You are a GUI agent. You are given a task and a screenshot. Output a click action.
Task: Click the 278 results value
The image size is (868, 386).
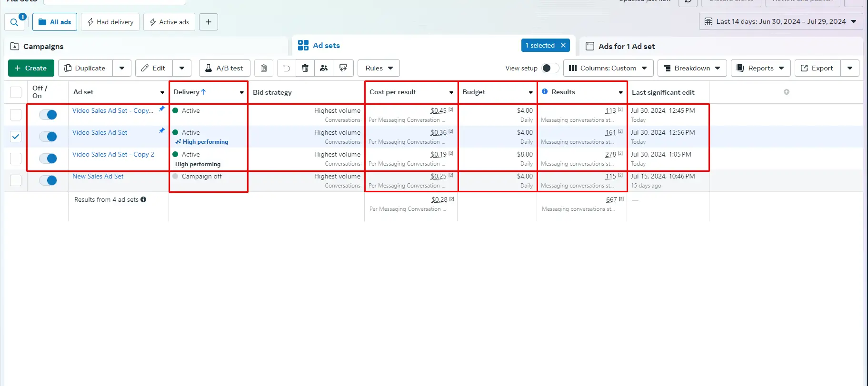(610, 154)
